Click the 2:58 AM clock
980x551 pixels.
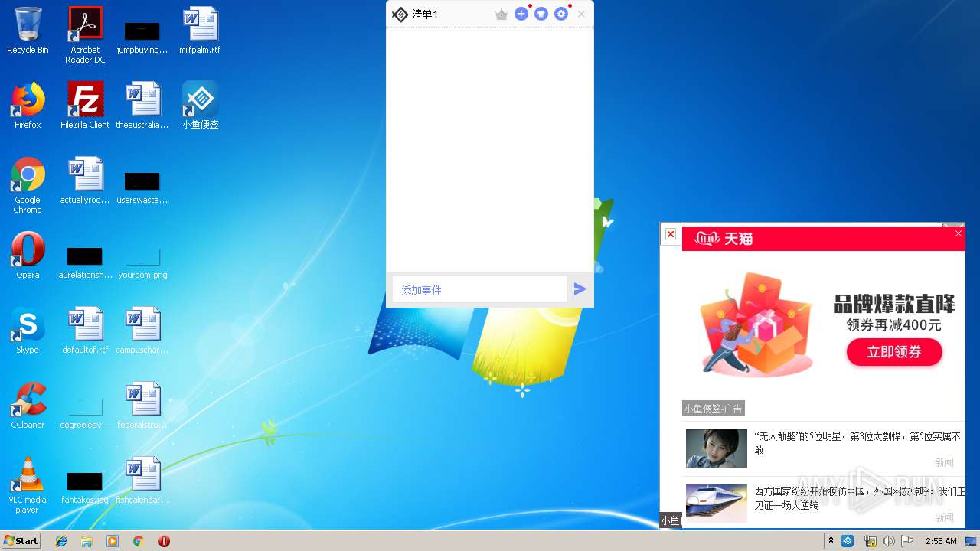[941, 541]
